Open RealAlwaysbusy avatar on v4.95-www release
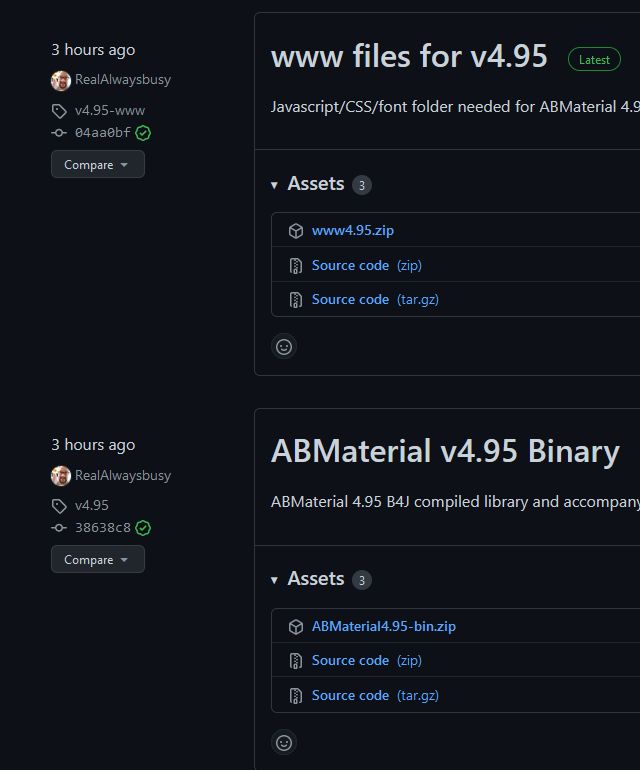The image size is (640, 770). (x=61, y=81)
